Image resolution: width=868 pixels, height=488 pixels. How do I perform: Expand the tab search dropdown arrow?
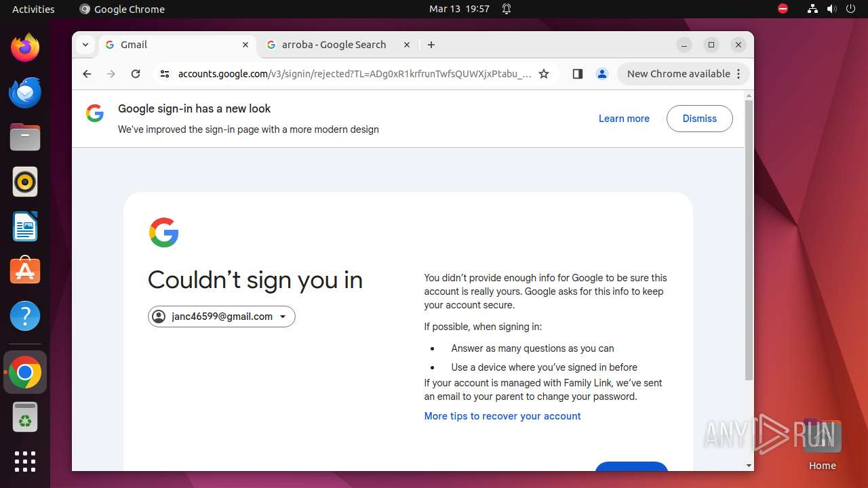(x=85, y=45)
